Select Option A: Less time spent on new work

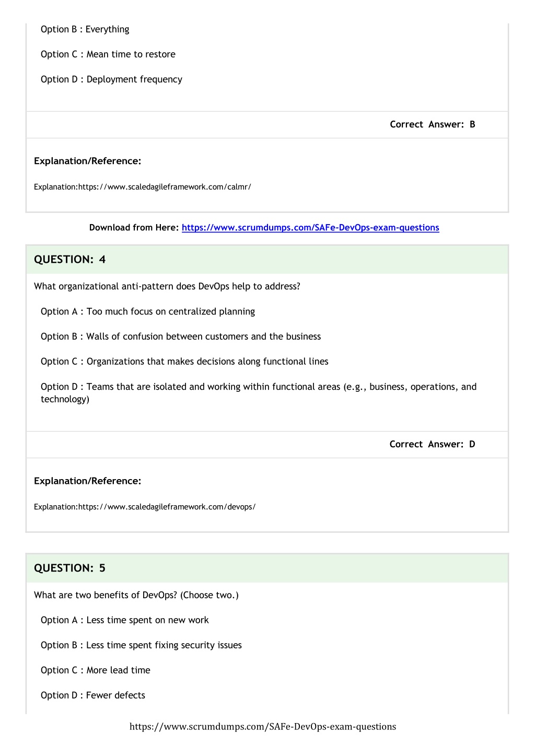pyautogui.click(x=124, y=620)
